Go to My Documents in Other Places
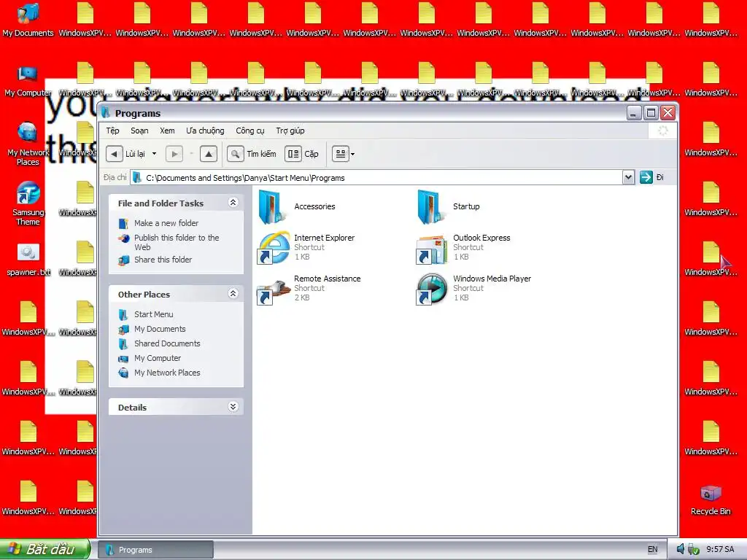The height and width of the screenshot is (560, 747). (x=160, y=329)
